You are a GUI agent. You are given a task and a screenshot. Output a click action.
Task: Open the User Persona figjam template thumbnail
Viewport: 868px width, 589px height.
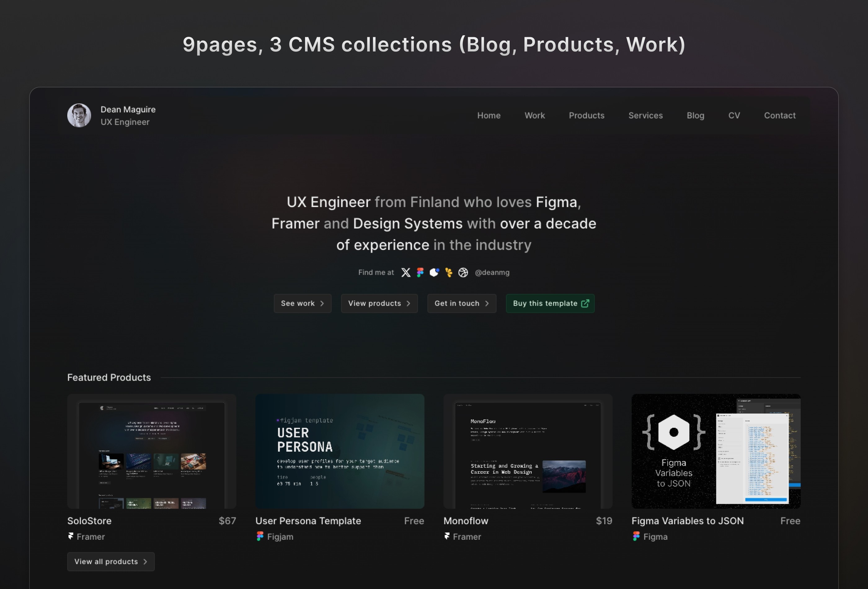pyautogui.click(x=340, y=451)
